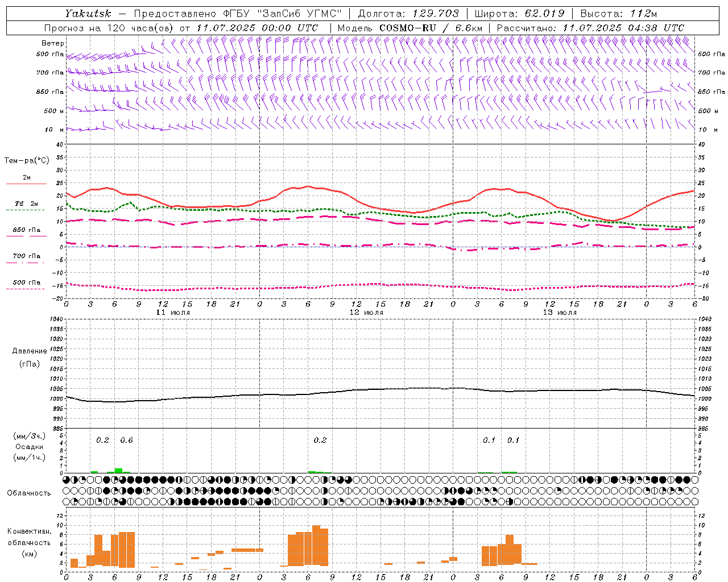
Task: Select the 0.2 precipitation value on 12 июля
Action: pyautogui.click(x=320, y=440)
